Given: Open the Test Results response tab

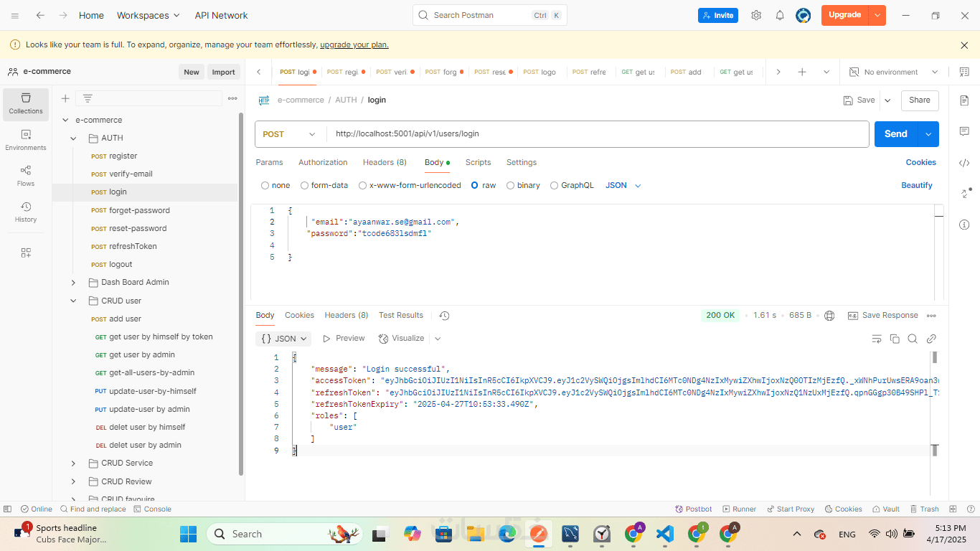Looking at the screenshot, I should point(401,316).
